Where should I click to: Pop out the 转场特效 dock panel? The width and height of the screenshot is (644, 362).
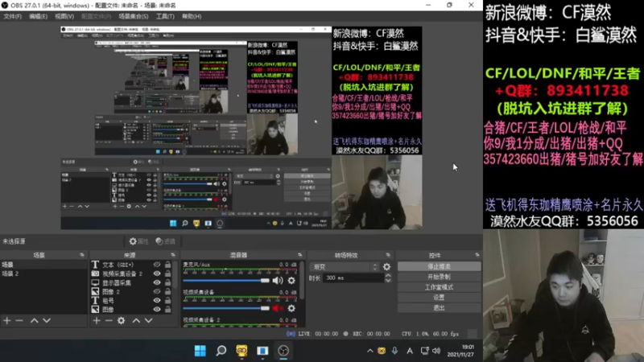point(388,255)
